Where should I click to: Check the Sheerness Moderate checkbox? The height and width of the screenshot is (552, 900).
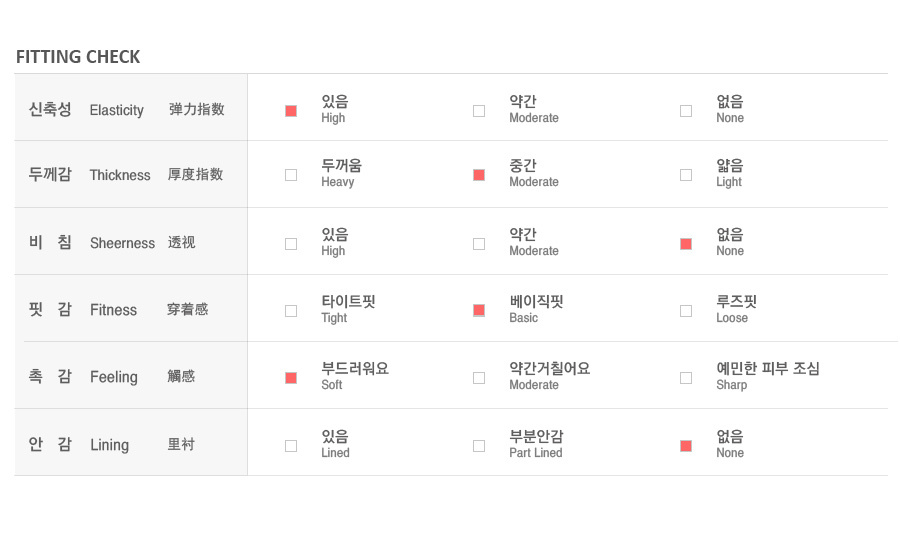click(479, 244)
